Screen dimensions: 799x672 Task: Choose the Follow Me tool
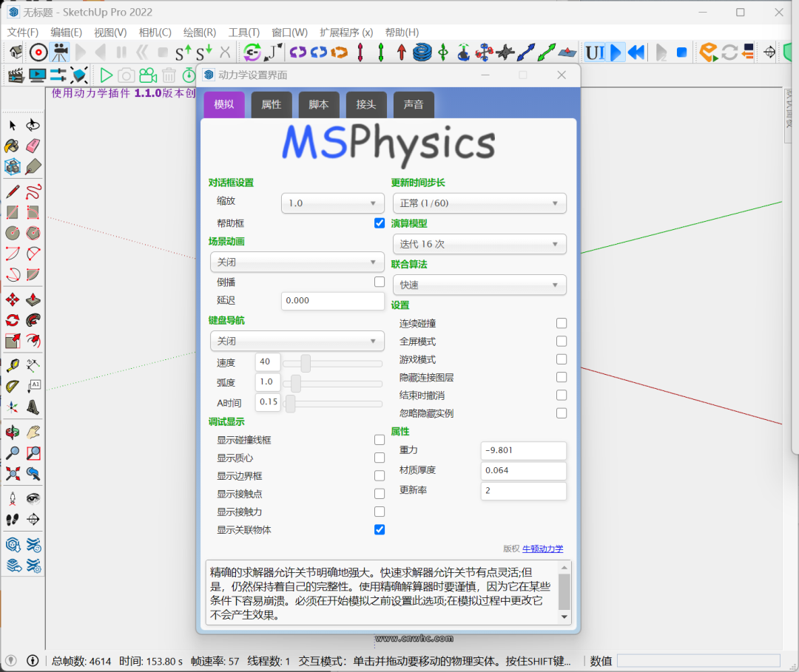pyautogui.click(x=33, y=320)
